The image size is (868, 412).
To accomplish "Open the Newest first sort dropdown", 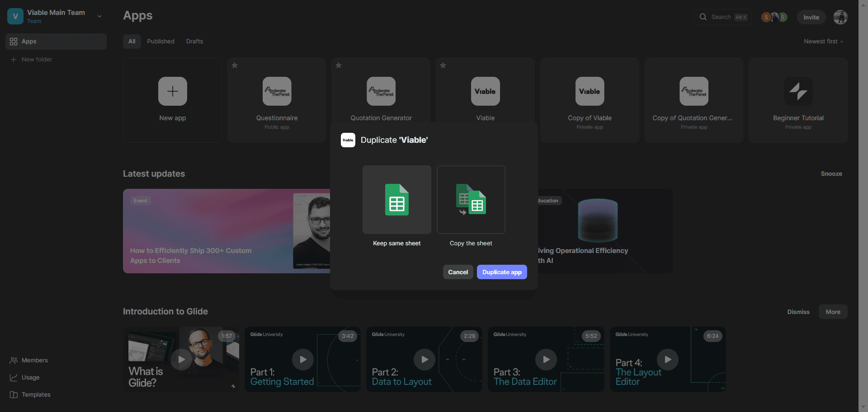I will (823, 41).
